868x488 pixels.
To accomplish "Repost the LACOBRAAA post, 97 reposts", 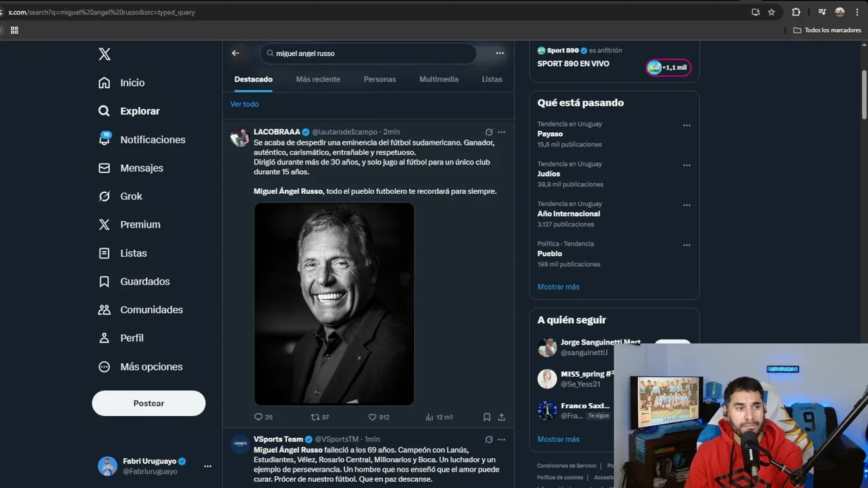I will coord(319,418).
